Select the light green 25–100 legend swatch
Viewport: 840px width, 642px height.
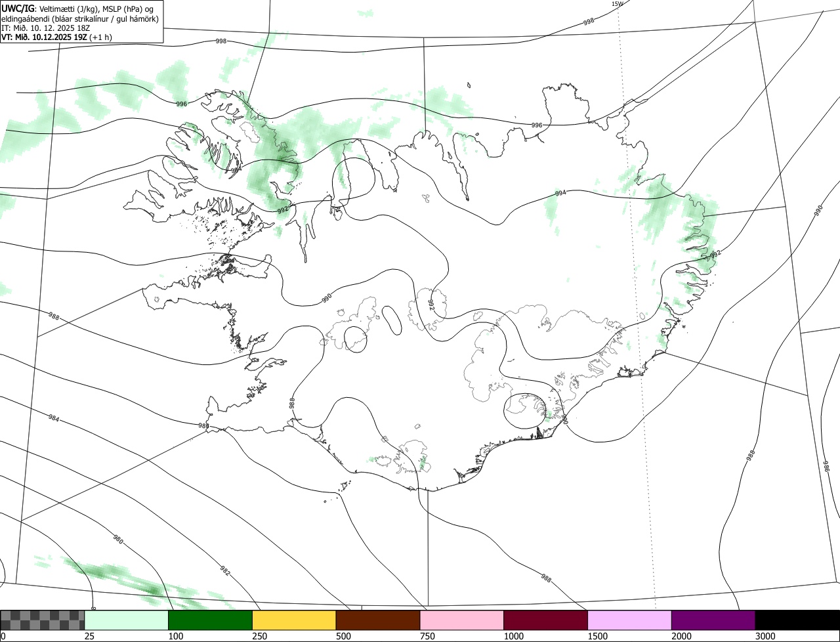127,620
